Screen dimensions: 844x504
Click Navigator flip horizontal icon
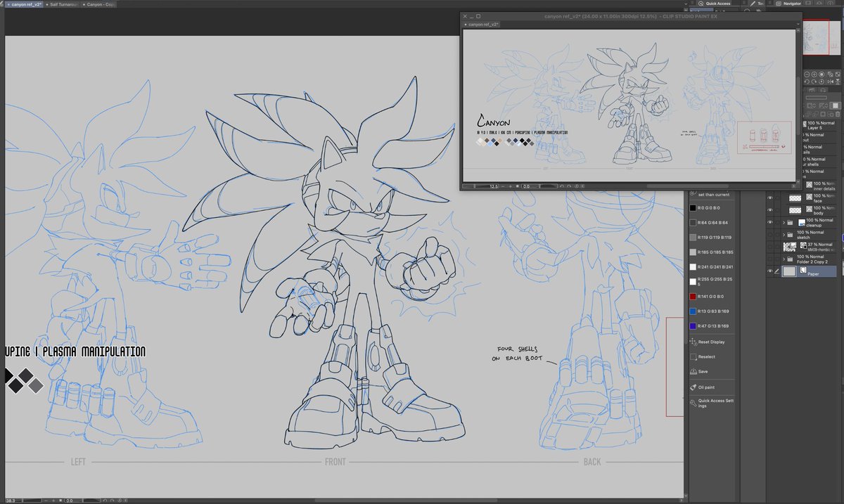point(830,82)
